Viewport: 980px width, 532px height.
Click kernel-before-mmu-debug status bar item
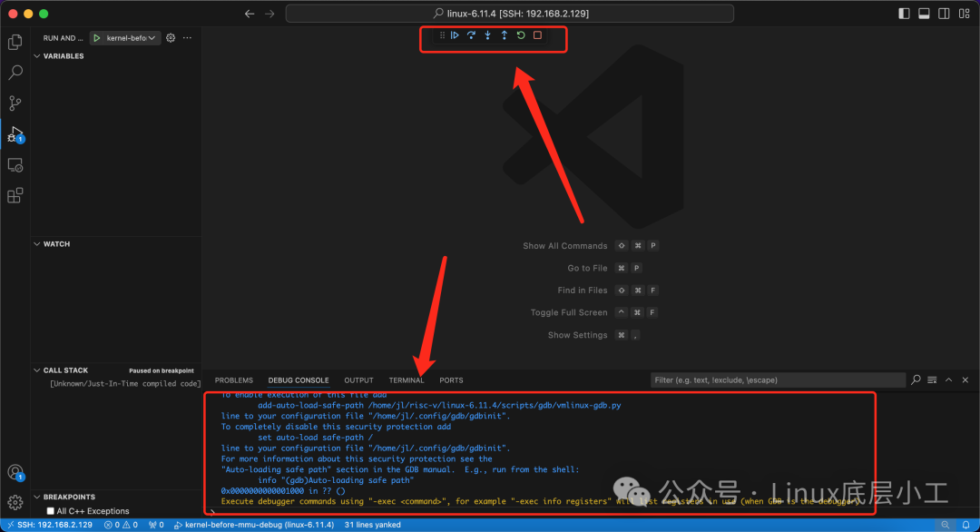tap(254, 525)
